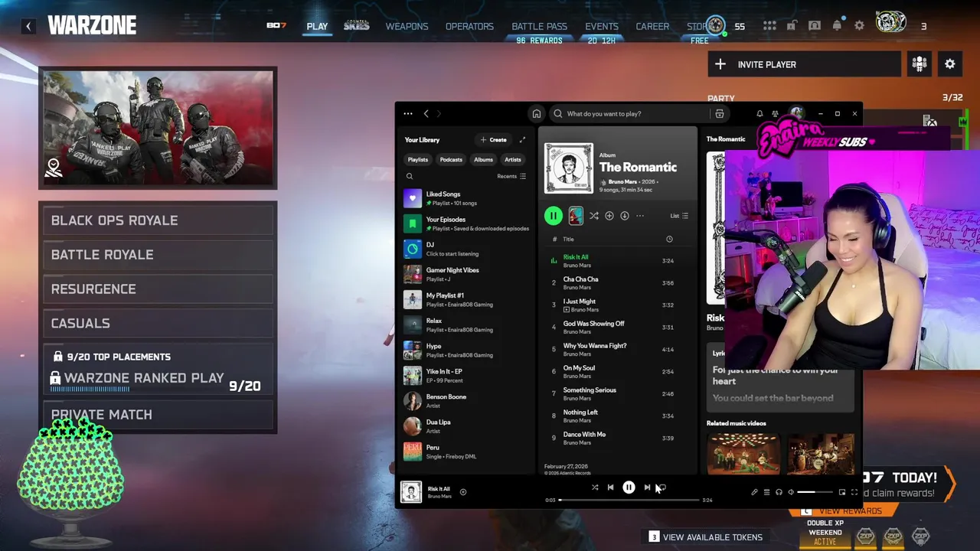
Task: Go back in Spotify navigation
Action: point(426,114)
